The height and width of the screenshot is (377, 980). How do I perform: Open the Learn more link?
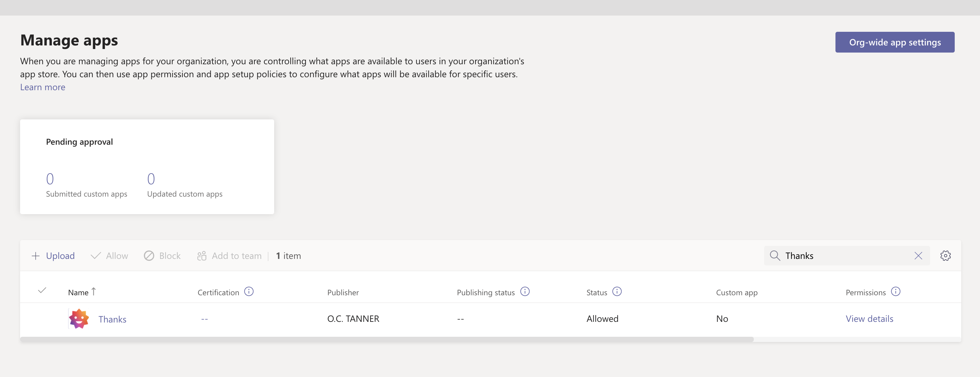(42, 87)
